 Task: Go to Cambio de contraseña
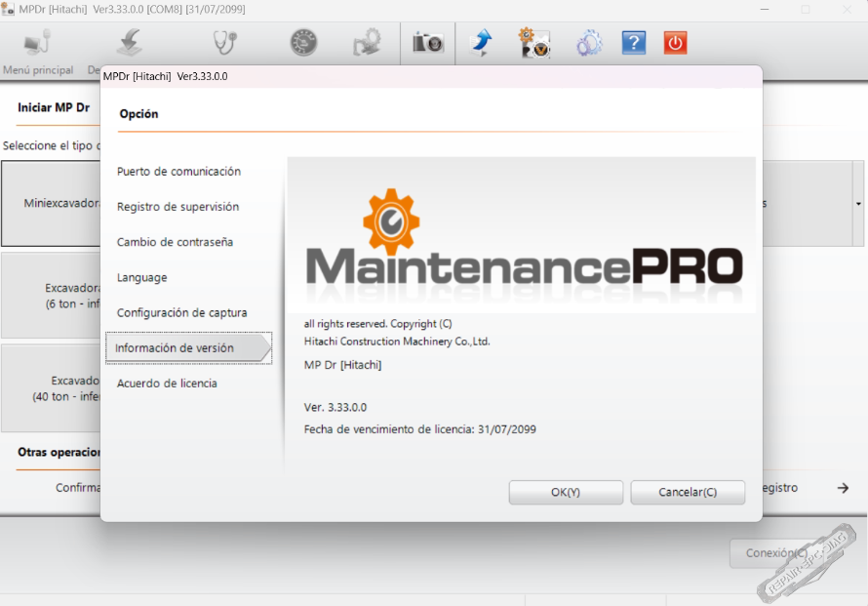pos(175,242)
